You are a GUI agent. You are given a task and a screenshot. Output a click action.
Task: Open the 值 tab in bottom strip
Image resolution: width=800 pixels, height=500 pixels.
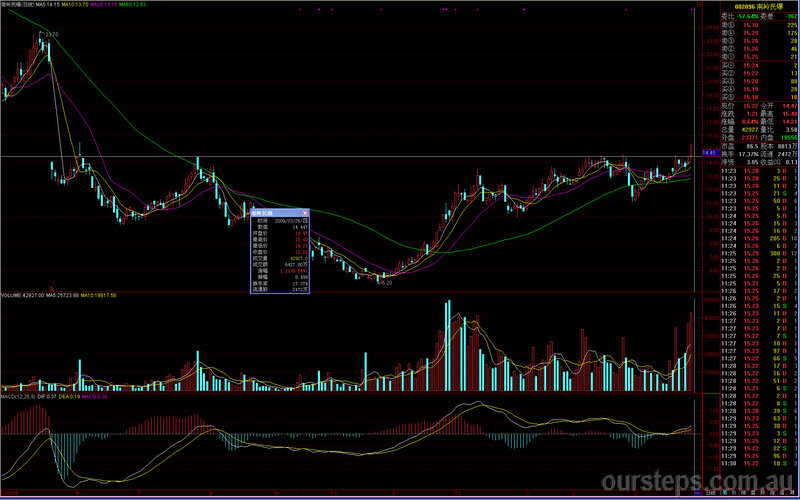[x=782, y=493]
